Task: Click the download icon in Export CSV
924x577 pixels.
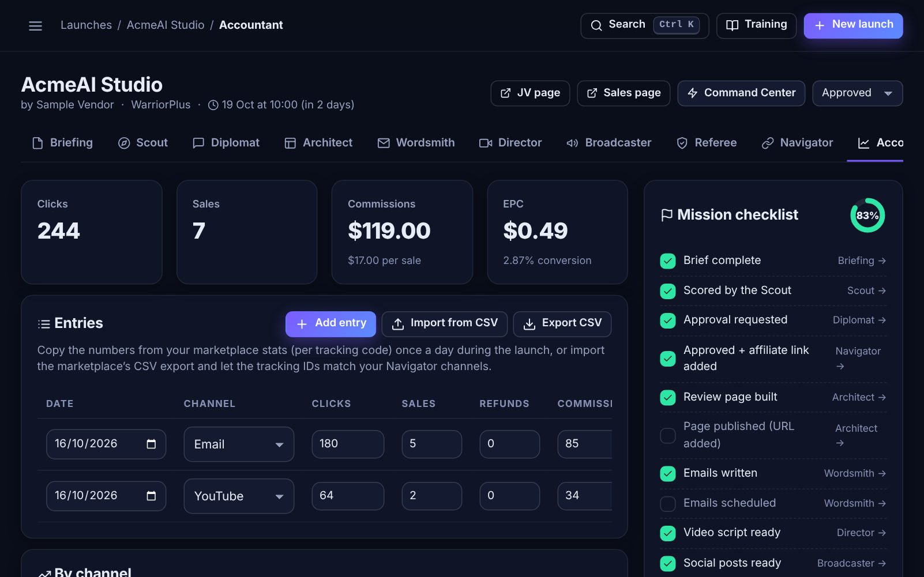Action: pos(529,325)
